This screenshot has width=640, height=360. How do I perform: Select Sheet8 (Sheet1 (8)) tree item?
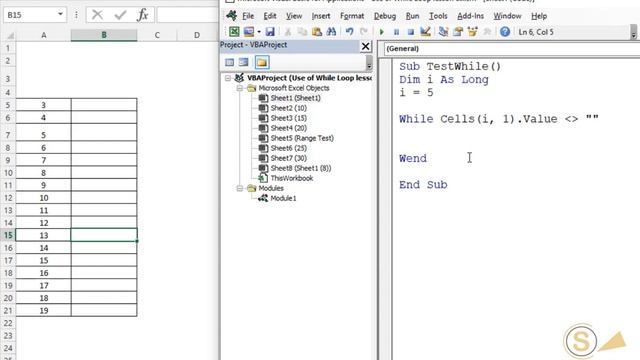(301, 168)
